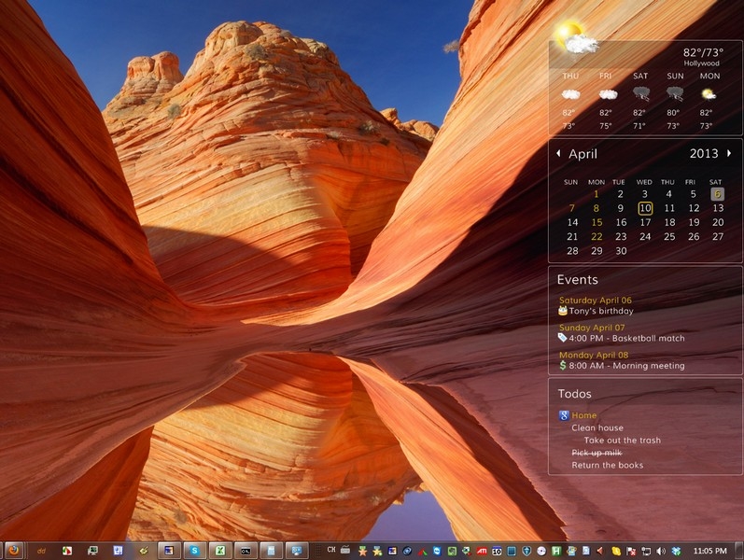Click the Saturday April 06 date header
The image size is (744, 560).
[x=596, y=300]
